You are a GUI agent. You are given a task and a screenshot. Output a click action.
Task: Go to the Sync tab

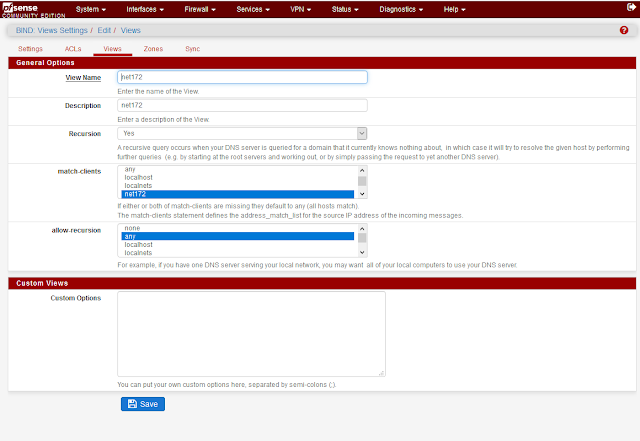[192, 48]
